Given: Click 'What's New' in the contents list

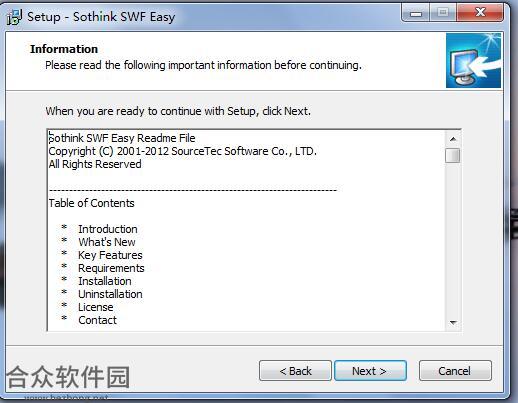Looking at the screenshot, I should [107, 242].
